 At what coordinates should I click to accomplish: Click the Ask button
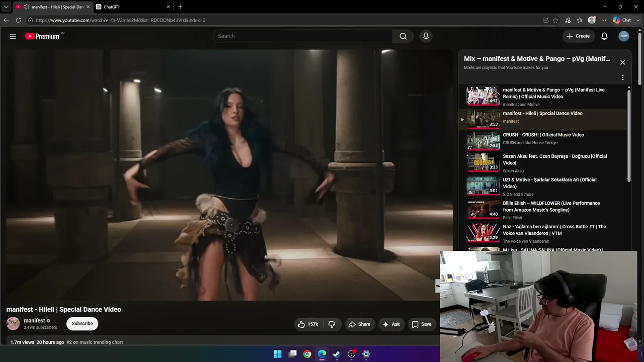[x=391, y=324]
